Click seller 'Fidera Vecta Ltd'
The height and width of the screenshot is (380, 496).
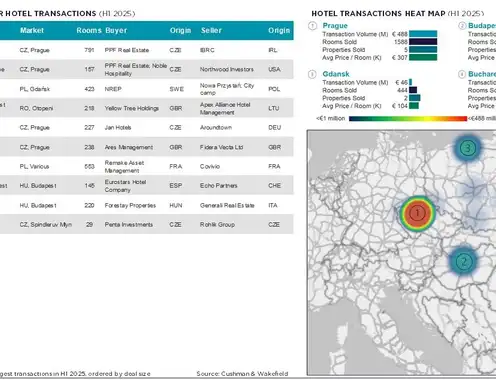pyautogui.click(x=221, y=147)
